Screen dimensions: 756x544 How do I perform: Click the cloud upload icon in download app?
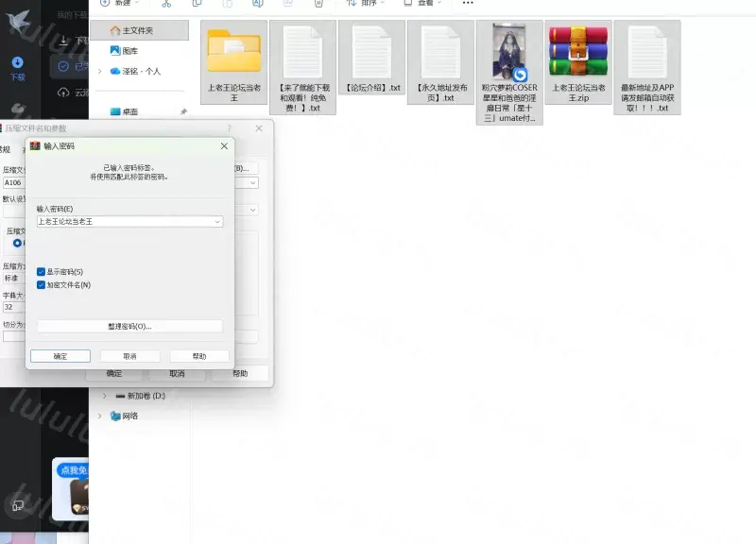point(63,93)
